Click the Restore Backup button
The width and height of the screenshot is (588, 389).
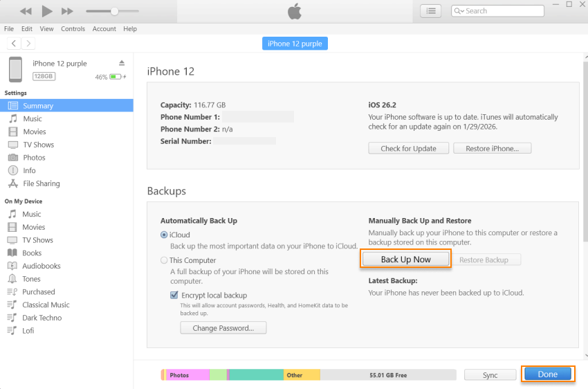pos(484,260)
